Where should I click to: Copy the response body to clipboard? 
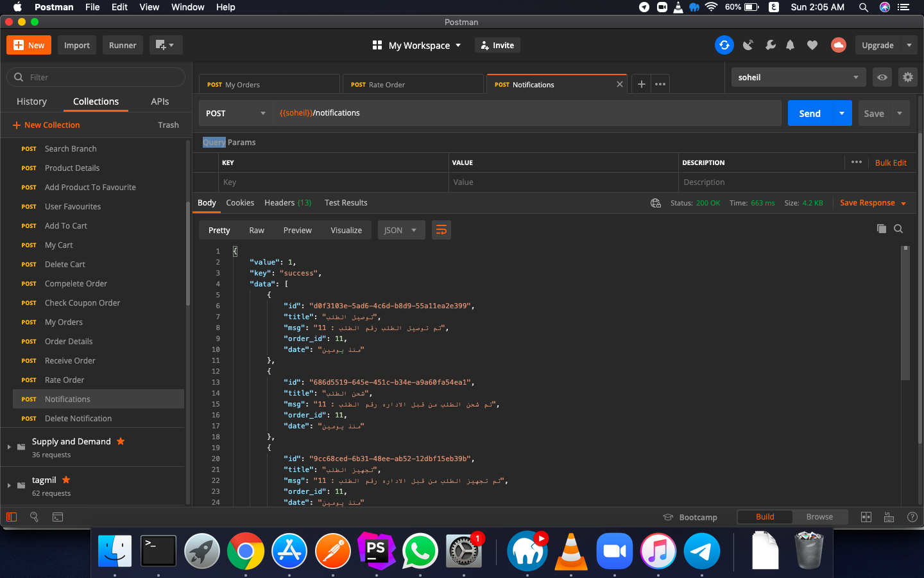(x=882, y=229)
